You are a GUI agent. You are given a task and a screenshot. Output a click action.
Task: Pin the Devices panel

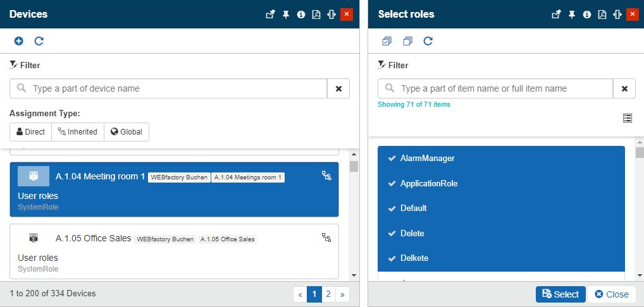pos(286,15)
